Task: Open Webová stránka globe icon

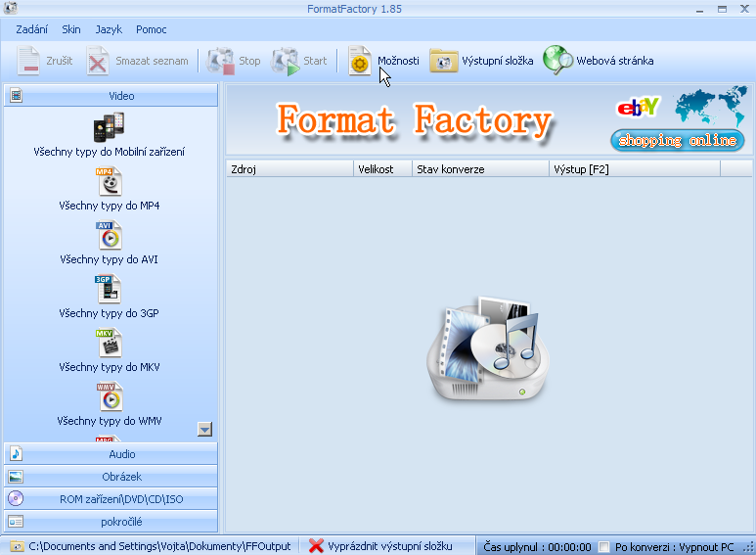Action: coord(557,61)
